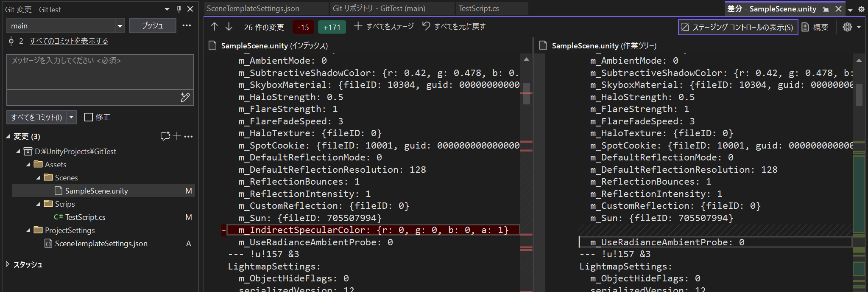Switch to SceneTemplateSettings.json tab
Image resolution: width=868 pixels, height=292 pixels.
[x=265, y=8]
